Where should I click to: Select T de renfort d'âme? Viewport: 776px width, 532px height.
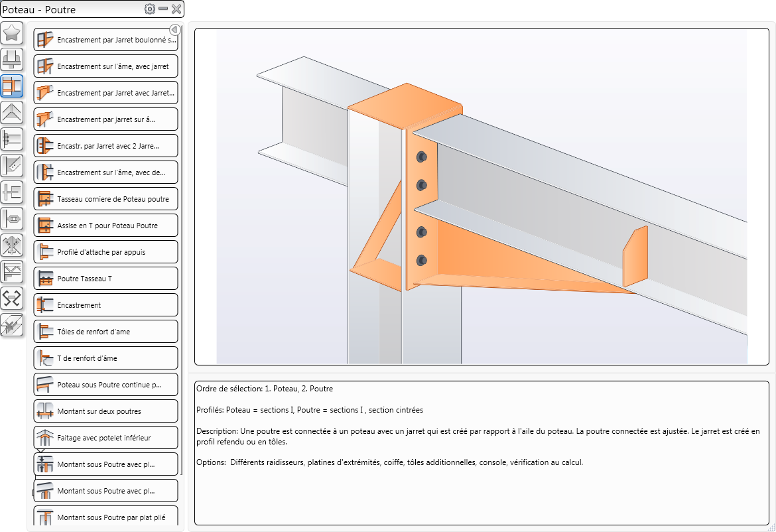click(x=106, y=358)
